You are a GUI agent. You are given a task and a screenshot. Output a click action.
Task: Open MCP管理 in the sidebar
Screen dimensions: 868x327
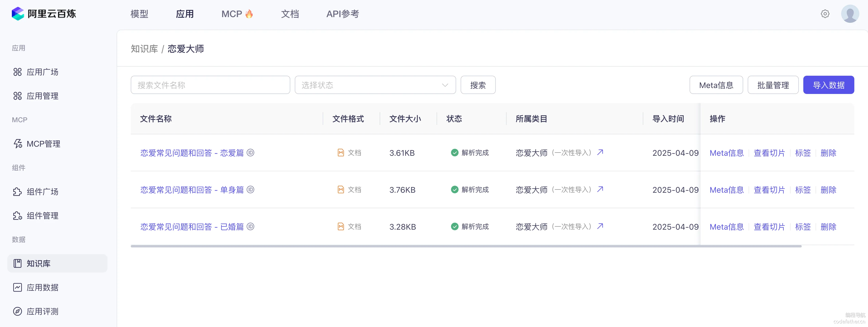(43, 144)
